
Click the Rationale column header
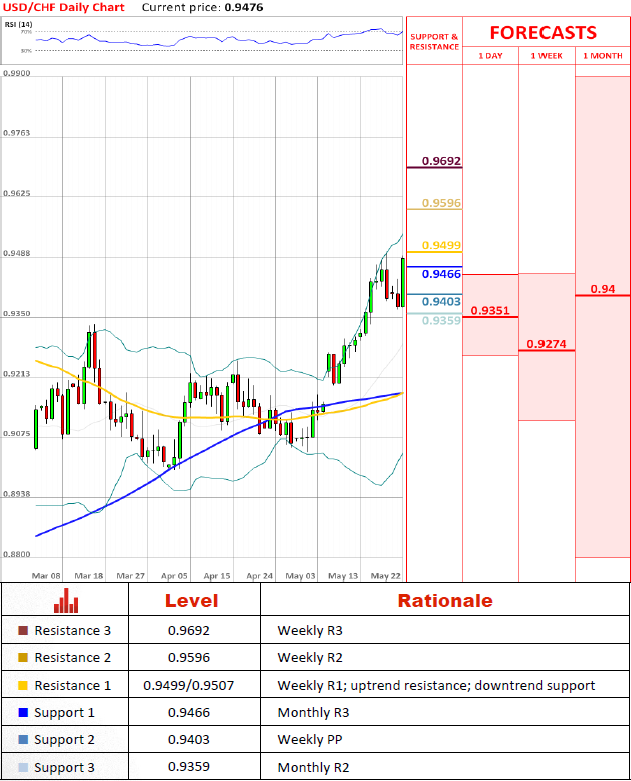(x=445, y=601)
